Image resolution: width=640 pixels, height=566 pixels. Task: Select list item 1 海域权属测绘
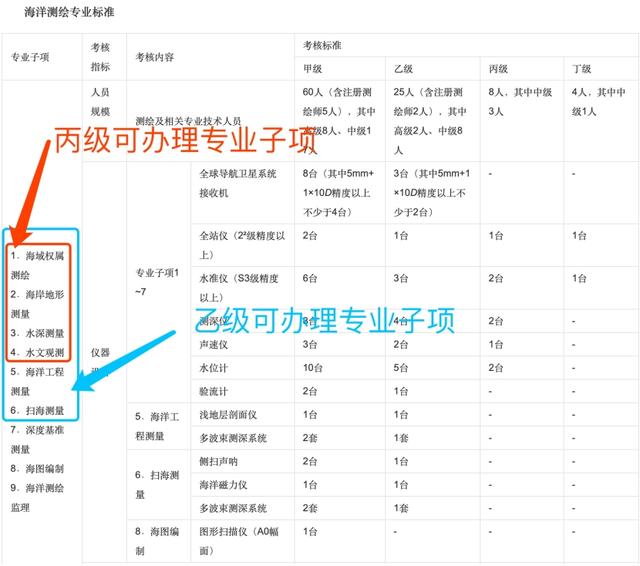pyautogui.click(x=37, y=265)
